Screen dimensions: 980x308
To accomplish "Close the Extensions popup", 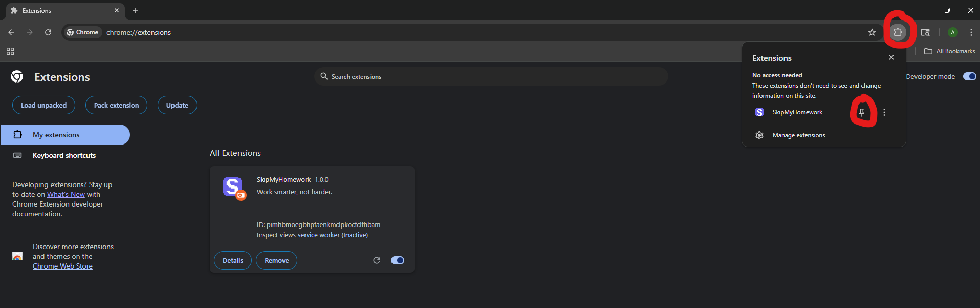I will pyautogui.click(x=891, y=57).
